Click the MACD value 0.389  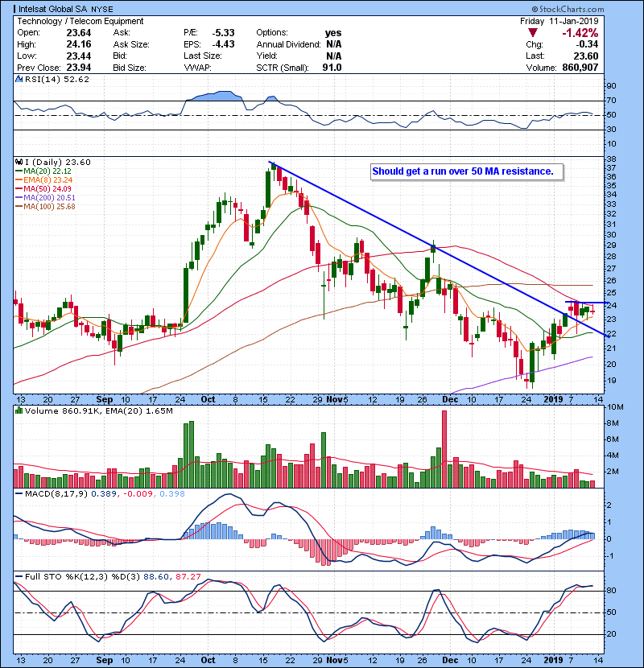[x=104, y=494]
